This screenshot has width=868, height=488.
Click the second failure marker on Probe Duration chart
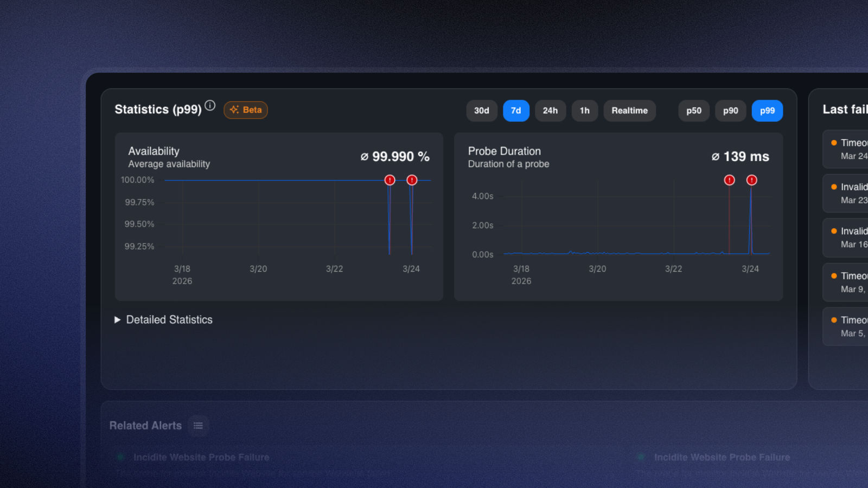point(751,180)
